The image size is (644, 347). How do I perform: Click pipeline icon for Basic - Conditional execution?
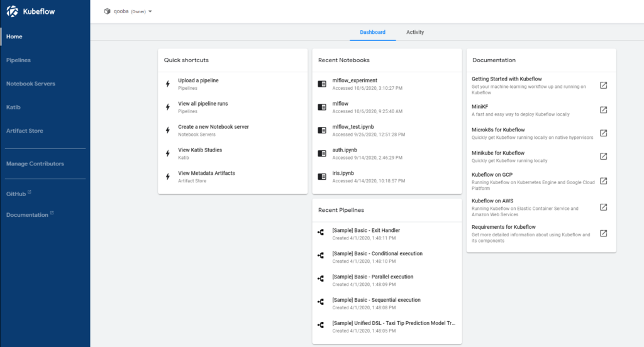click(321, 255)
